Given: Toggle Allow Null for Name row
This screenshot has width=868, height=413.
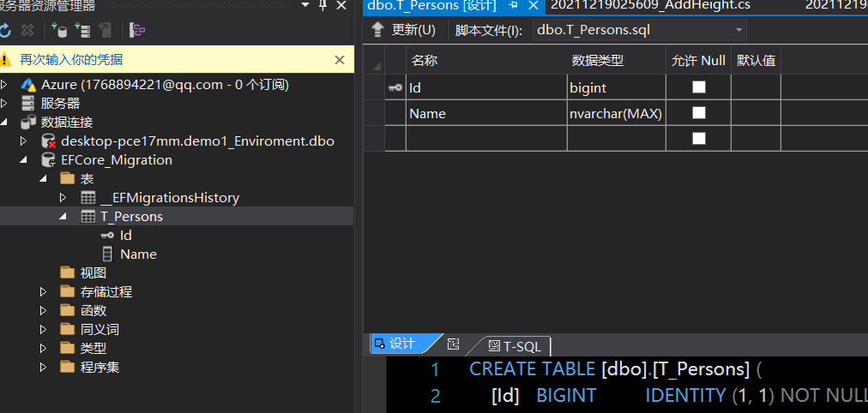Looking at the screenshot, I should point(699,112).
